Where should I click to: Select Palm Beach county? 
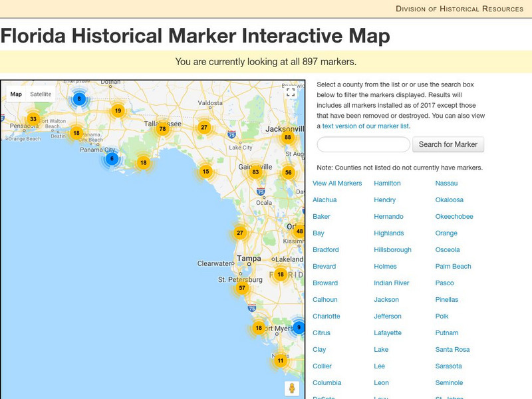[453, 267]
